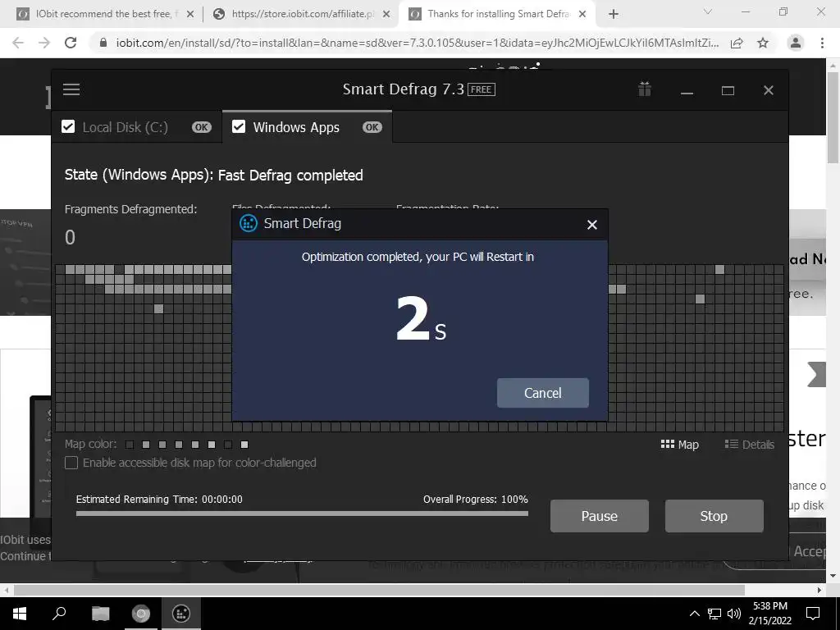Viewport: 840px width, 630px height.
Task: Click the OK badge beside Local Disk (C:)
Action: click(x=202, y=127)
